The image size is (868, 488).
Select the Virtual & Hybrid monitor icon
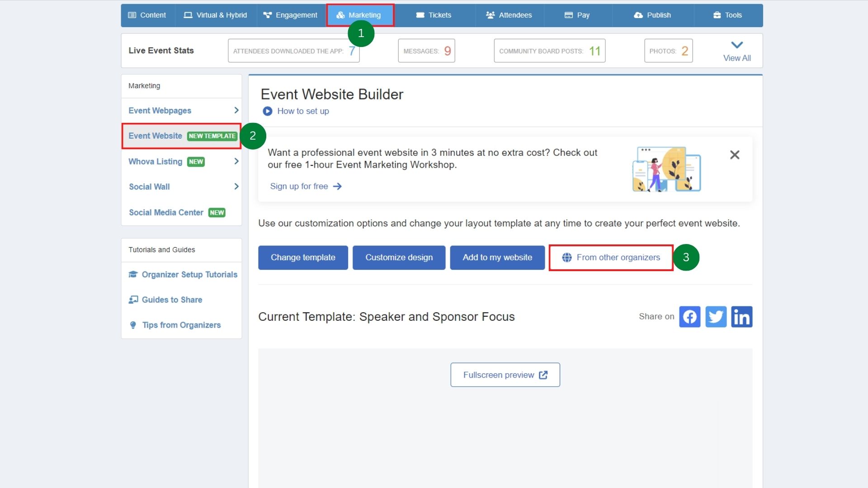[187, 15]
